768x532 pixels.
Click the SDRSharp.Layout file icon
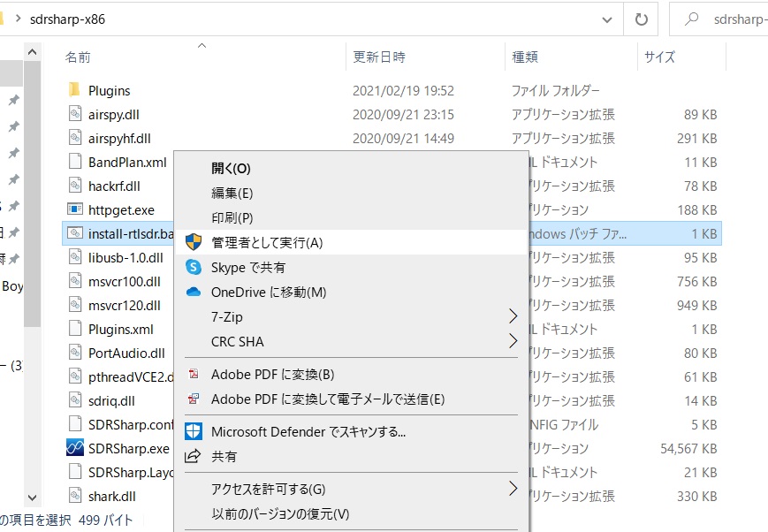(74, 472)
